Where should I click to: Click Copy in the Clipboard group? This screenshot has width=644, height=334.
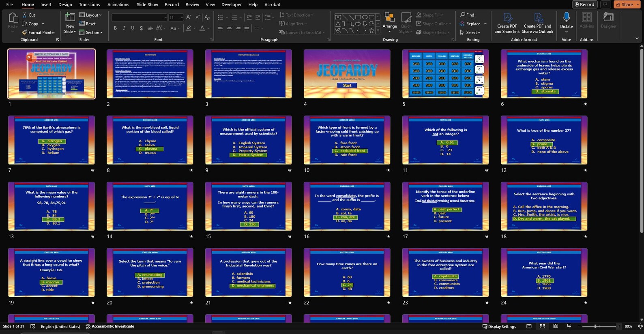[x=30, y=24]
